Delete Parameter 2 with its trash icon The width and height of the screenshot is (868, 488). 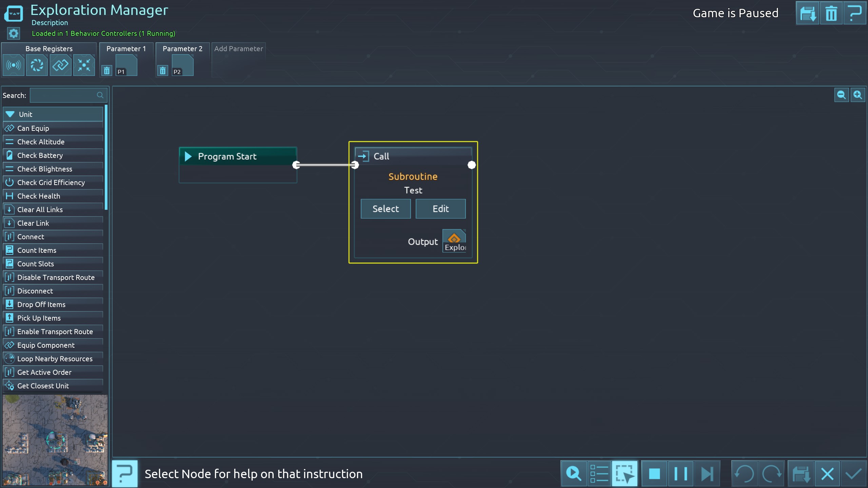(163, 71)
